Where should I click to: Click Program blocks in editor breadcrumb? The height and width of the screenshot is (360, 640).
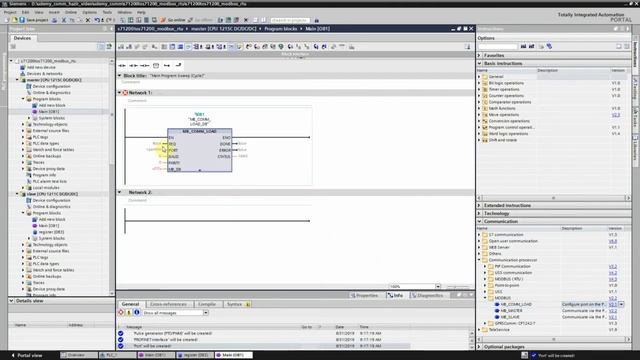coord(281,29)
